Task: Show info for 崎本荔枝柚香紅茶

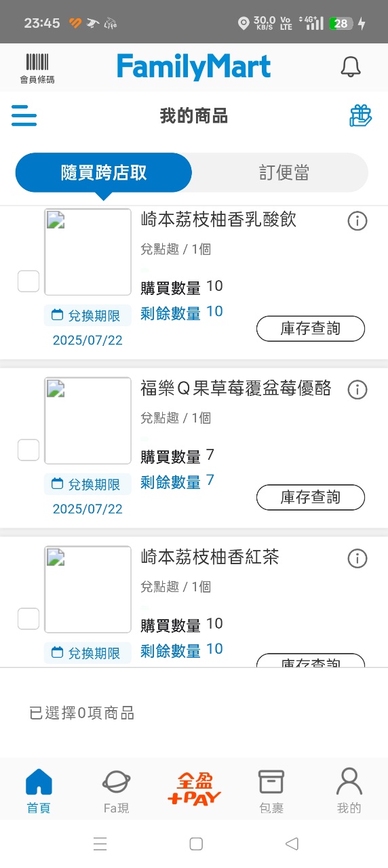Action: [357, 559]
